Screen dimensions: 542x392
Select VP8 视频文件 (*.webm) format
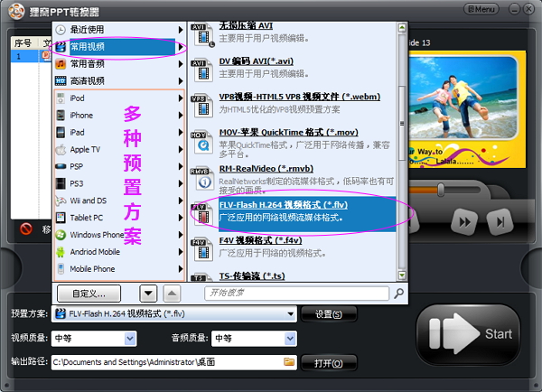[300, 97]
